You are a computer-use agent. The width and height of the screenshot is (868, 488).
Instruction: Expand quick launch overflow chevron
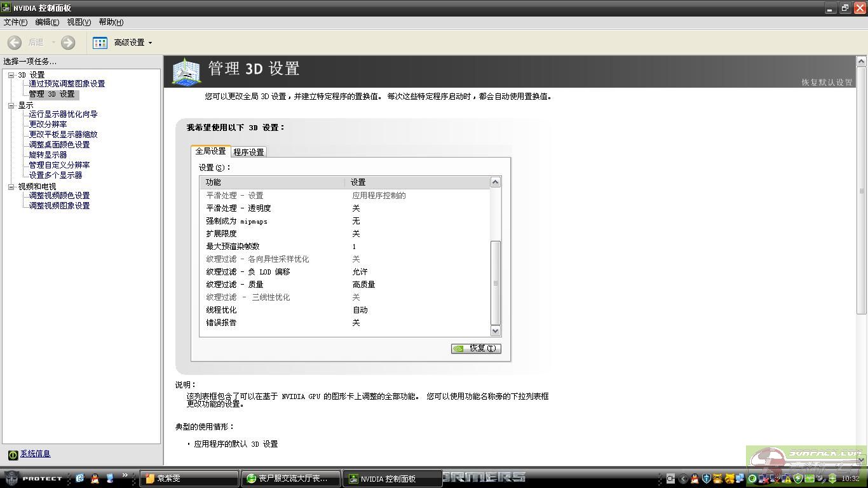125,475
